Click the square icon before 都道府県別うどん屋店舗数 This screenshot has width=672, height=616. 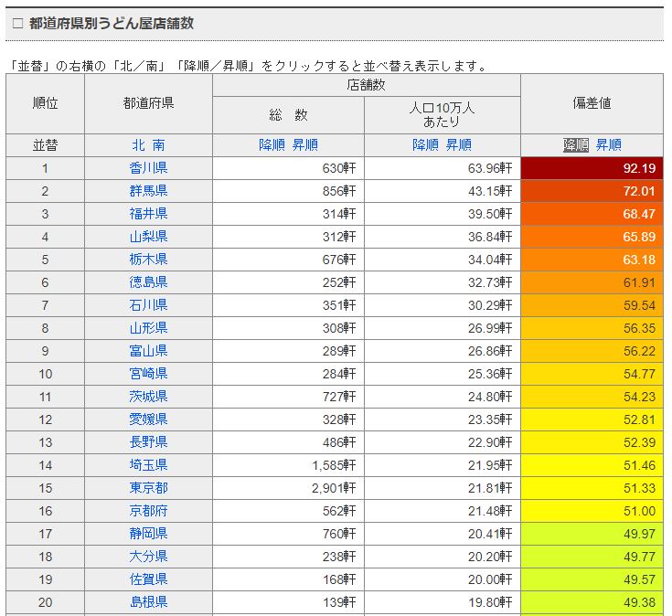click(x=17, y=23)
